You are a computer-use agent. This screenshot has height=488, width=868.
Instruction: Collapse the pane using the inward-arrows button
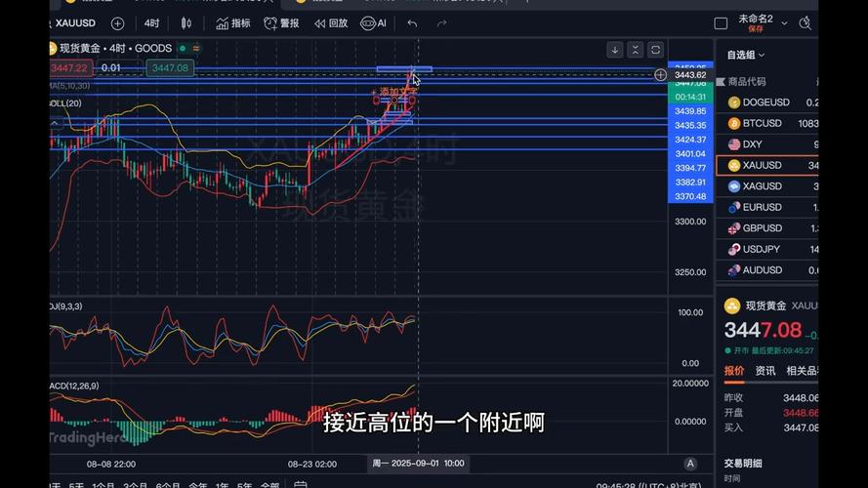(636, 50)
